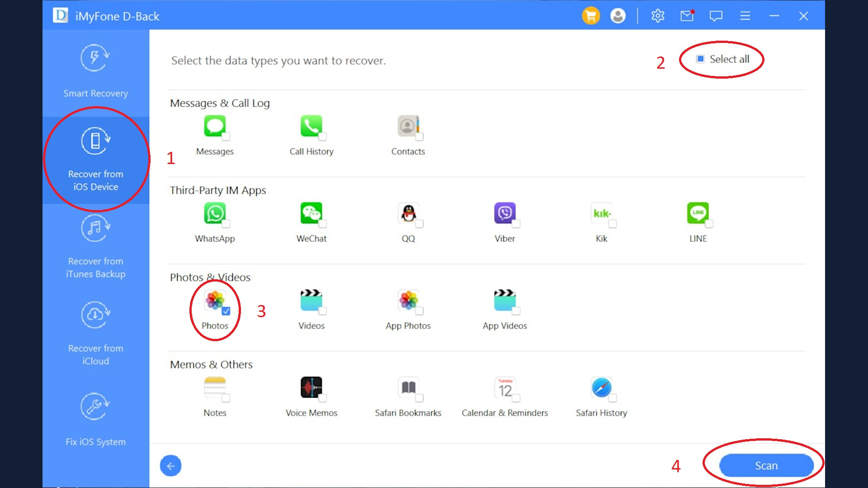The width and height of the screenshot is (868, 488).
Task: Go back with the arrow button
Action: coord(170,466)
